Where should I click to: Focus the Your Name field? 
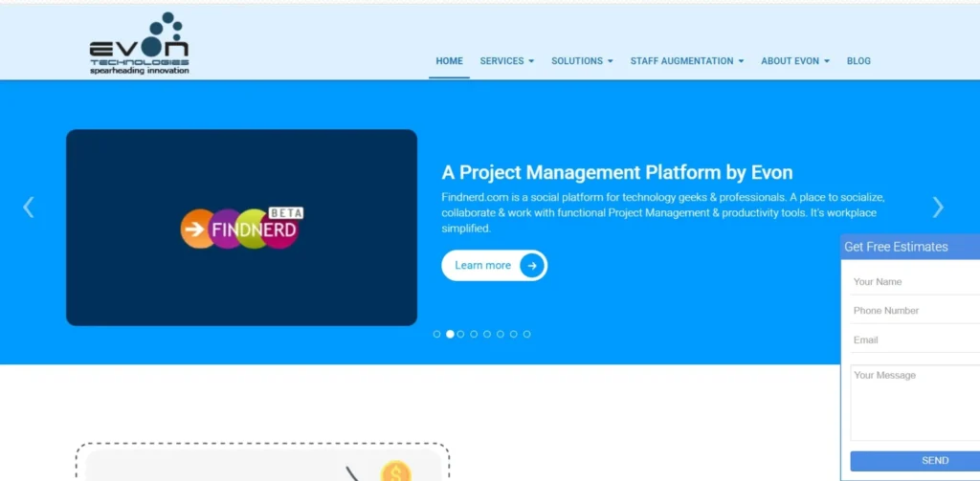coord(915,282)
